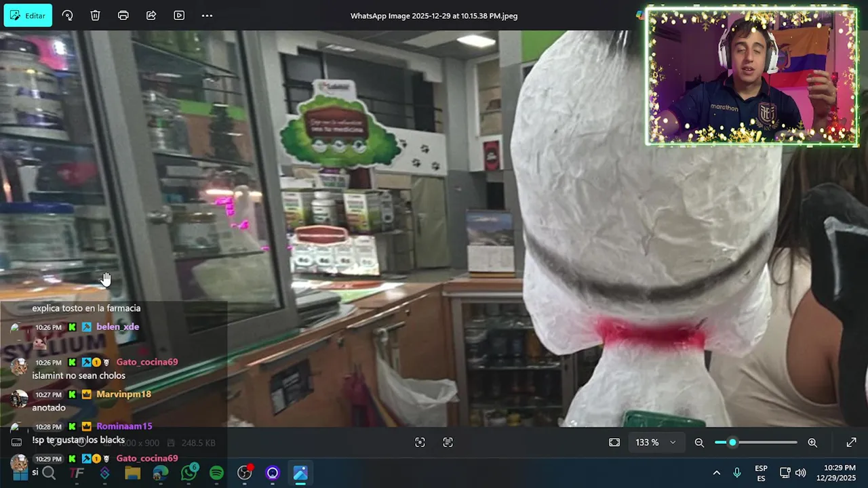The height and width of the screenshot is (488, 868).
Task: Click the '!sp te gustan los blacks' message
Action: [x=79, y=440]
